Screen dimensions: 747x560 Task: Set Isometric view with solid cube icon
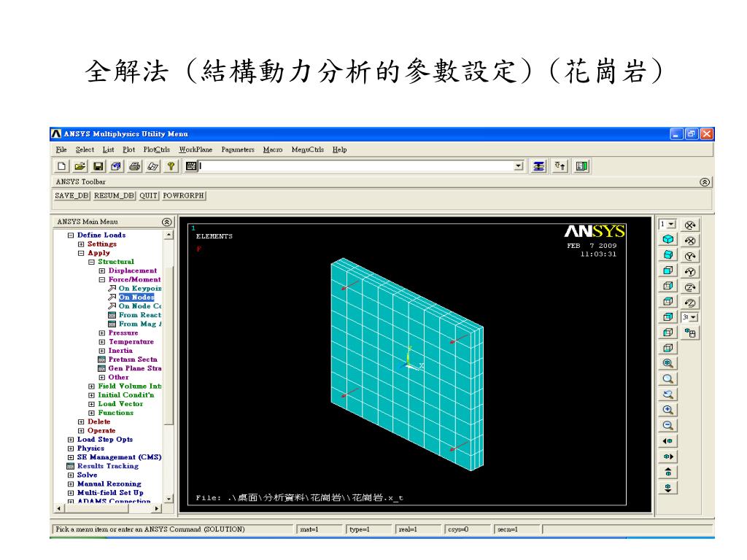(x=668, y=239)
